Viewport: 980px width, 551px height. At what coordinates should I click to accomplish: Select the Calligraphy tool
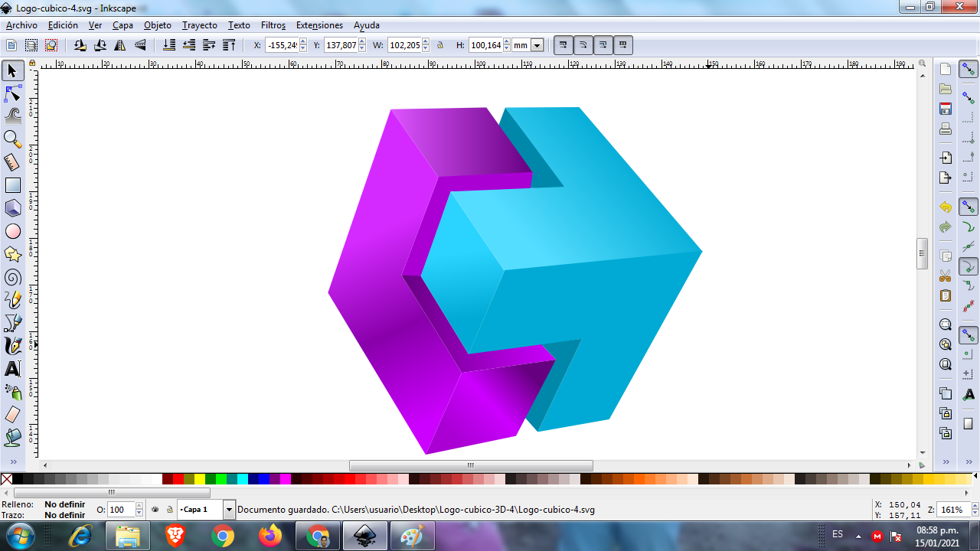(12, 346)
